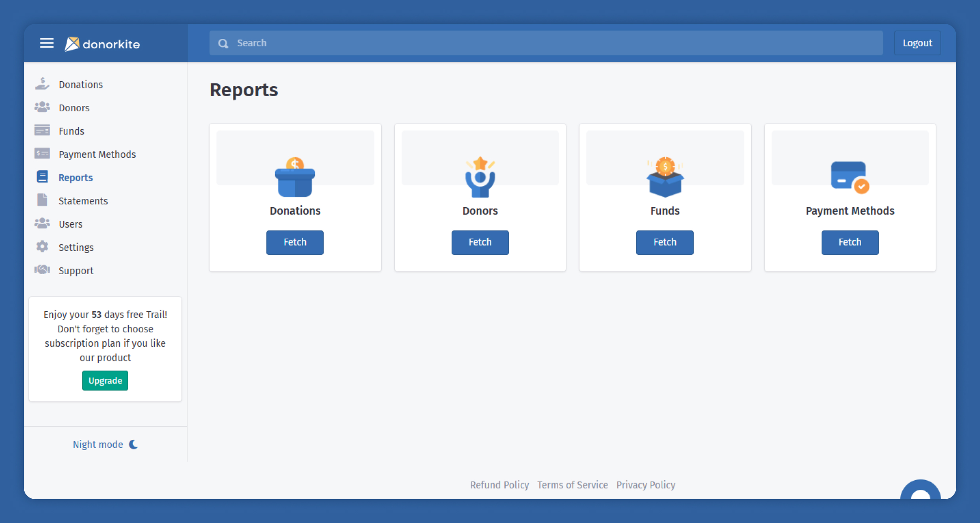
Task: Click the Support handshake sidebar icon
Action: (42, 270)
